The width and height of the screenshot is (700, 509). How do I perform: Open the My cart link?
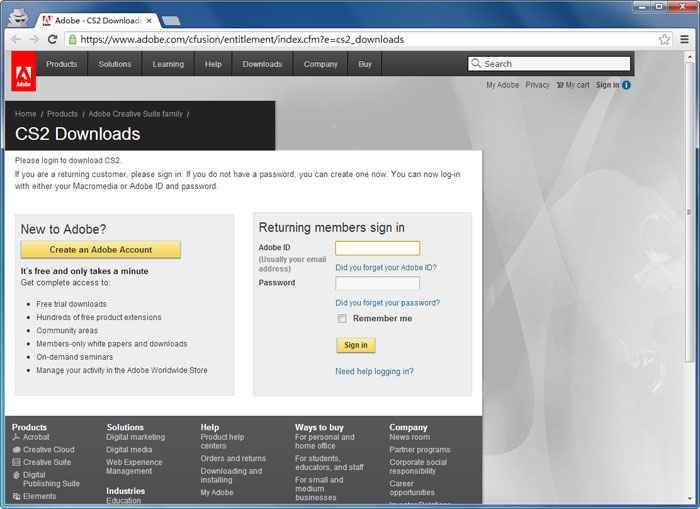coord(573,85)
